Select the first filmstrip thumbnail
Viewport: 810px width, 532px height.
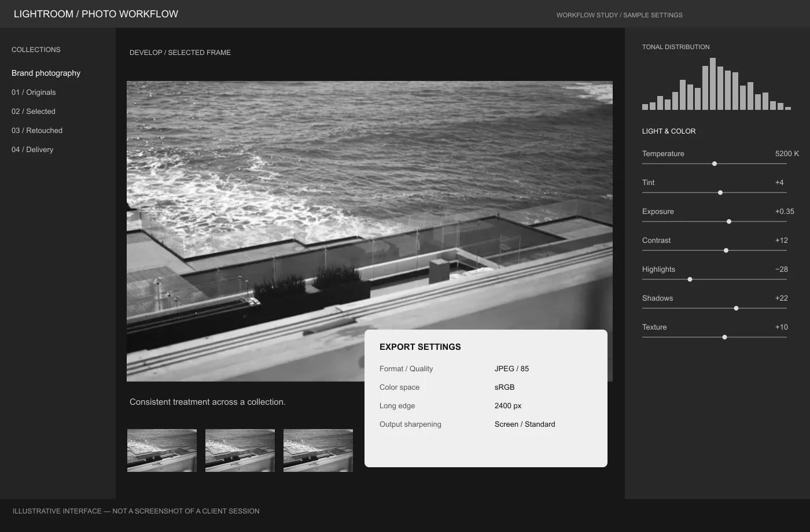[x=162, y=450]
